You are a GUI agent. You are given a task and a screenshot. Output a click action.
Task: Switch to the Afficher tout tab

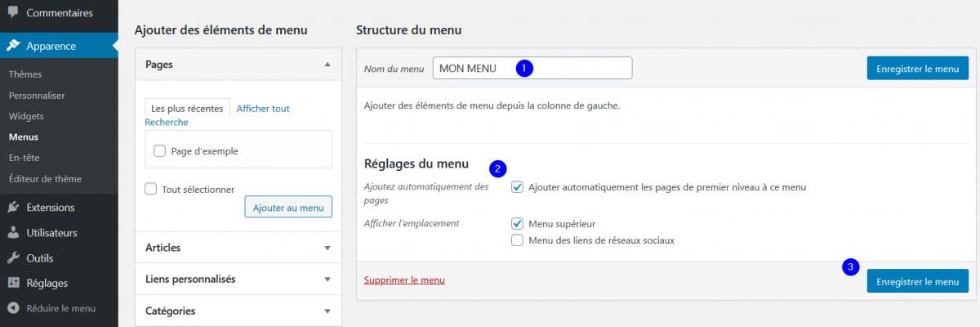(263, 109)
